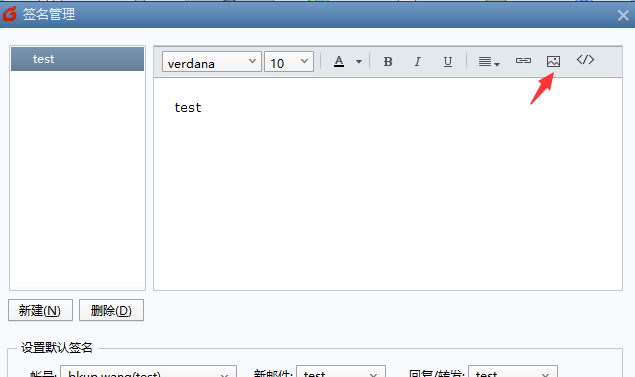Toggle italic formatting in signature editor
This screenshot has height=377, width=635.
coord(417,62)
